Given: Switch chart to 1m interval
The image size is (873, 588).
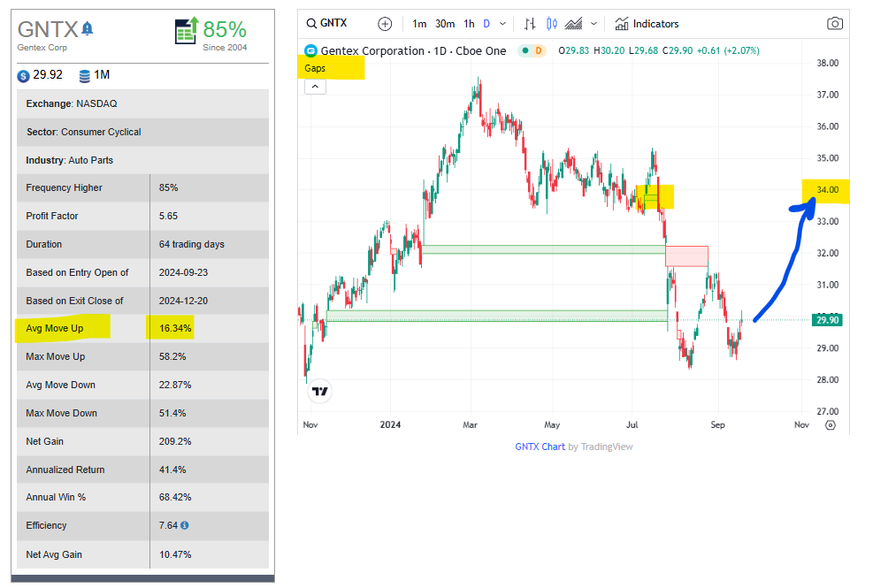Looking at the screenshot, I should coord(419,24).
